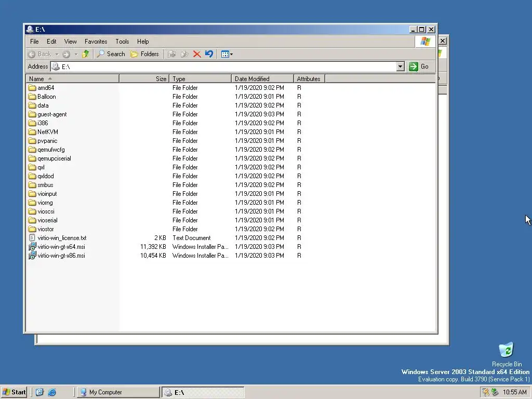The width and height of the screenshot is (532, 399).
Task: Select the 'data' folder name
Action: [43, 105]
